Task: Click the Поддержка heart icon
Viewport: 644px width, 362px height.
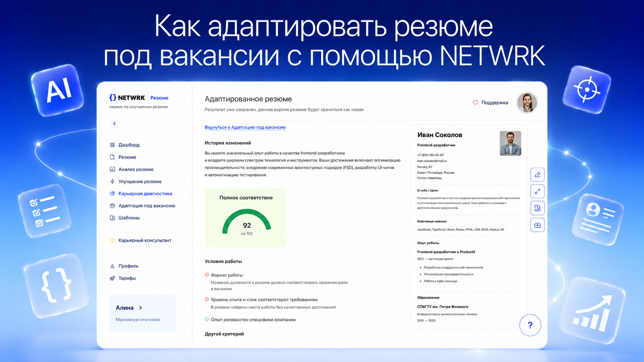Action: click(475, 103)
